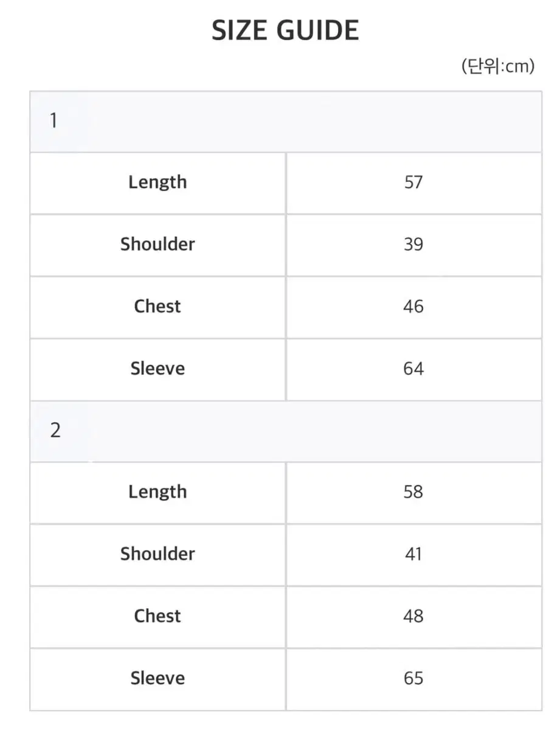Select the size 1 Sleeve value 64
Image resolution: width=560 pixels, height=730 pixels.
[413, 369]
